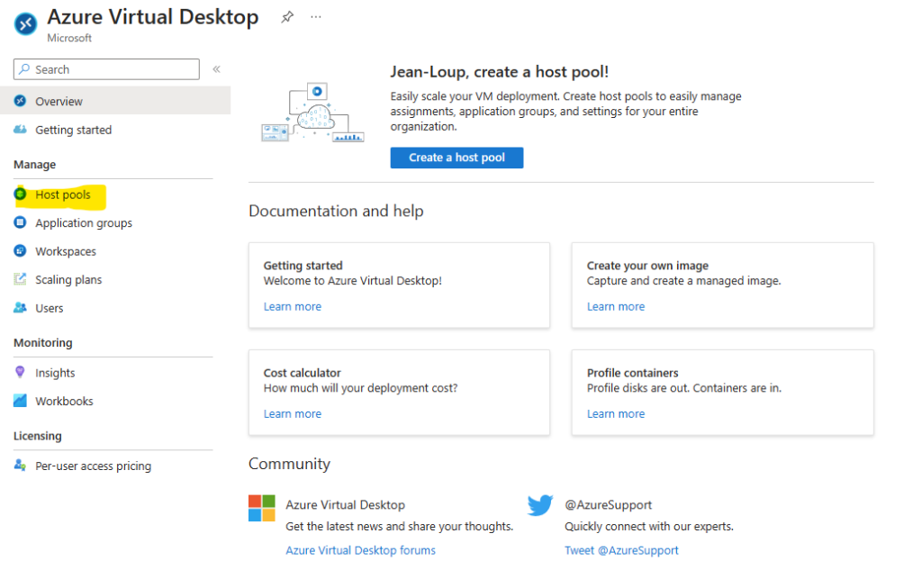Viewport: 922px width, 588px height.
Task: Click the magnifier icon in Search box
Action: (24, 69)
